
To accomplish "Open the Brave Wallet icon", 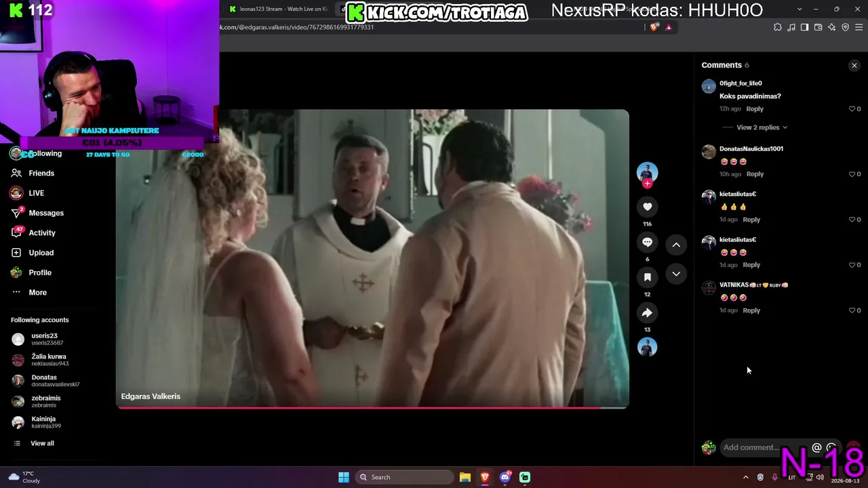I will coord(818,27).
